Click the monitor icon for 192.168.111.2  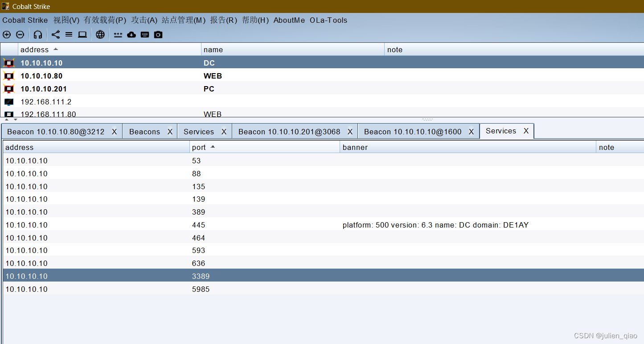click(x=9, y=102)
